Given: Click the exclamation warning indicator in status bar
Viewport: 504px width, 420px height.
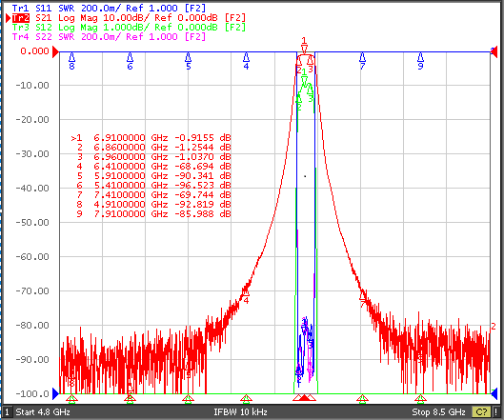Looking at the screenshot, I should click(x=496, y=411).
